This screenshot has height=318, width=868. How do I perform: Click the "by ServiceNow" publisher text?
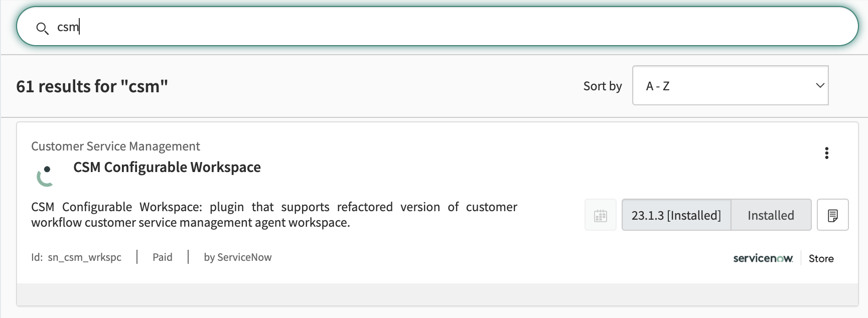point(237,257)
